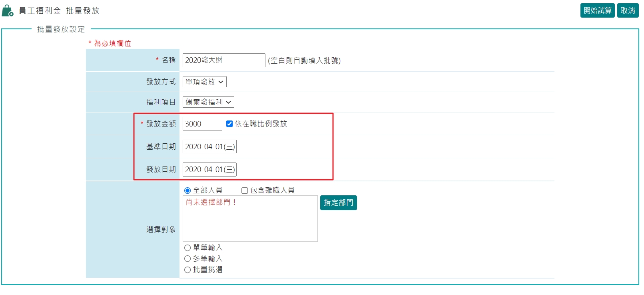
Task: Click the department list box showing 尚未選擇部門
Action: [x=250, y=219]
